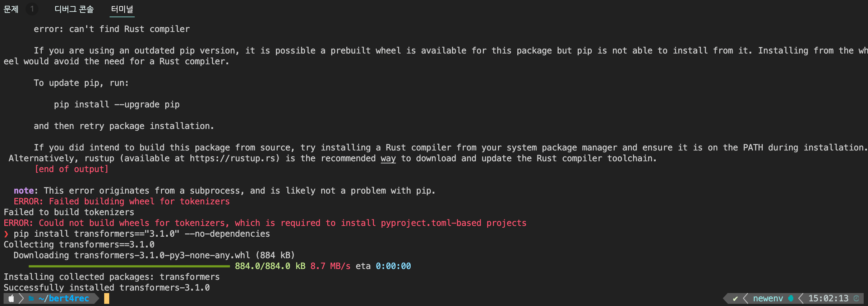Click the 15:02:13 timestamp
Image resolution: width=868 pixels, height=306 pixels.
[x=828, y=298]
